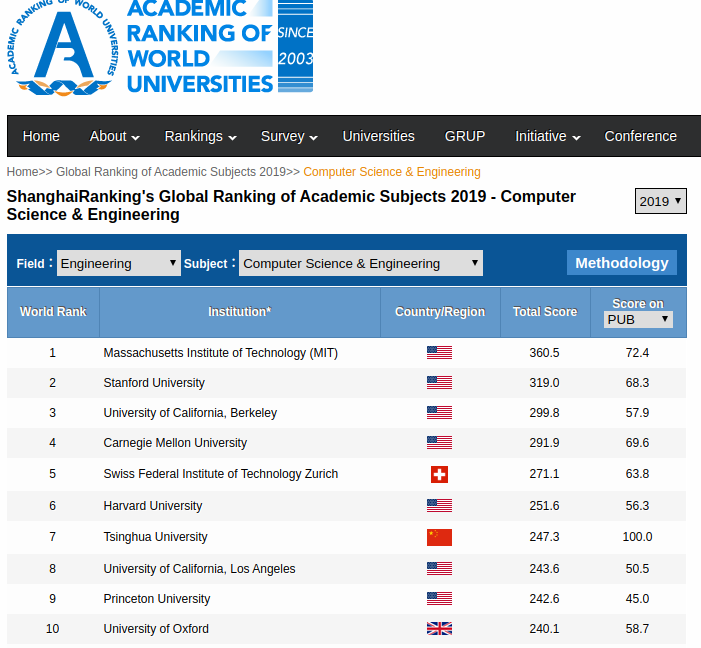Click Berkeley total score 299.8
701x648 pixels.
pyautogui.click(x=544, y=413)
